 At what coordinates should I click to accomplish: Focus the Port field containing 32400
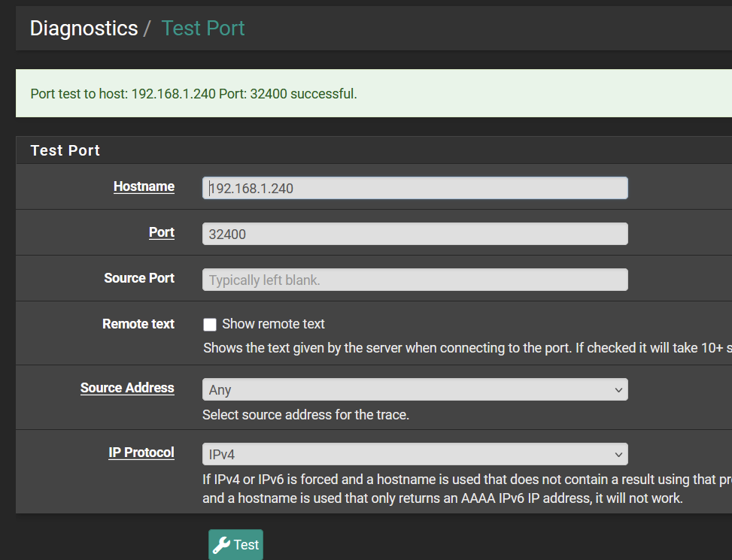415,234
